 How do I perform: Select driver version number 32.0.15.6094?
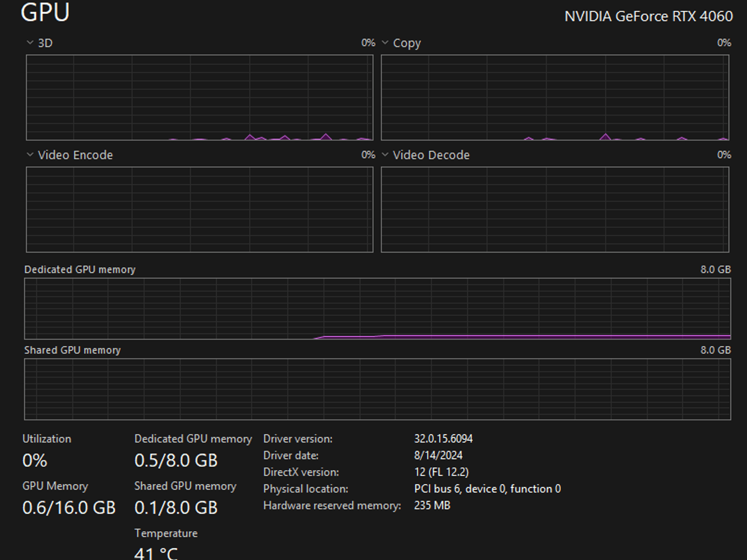pos(443,438)
